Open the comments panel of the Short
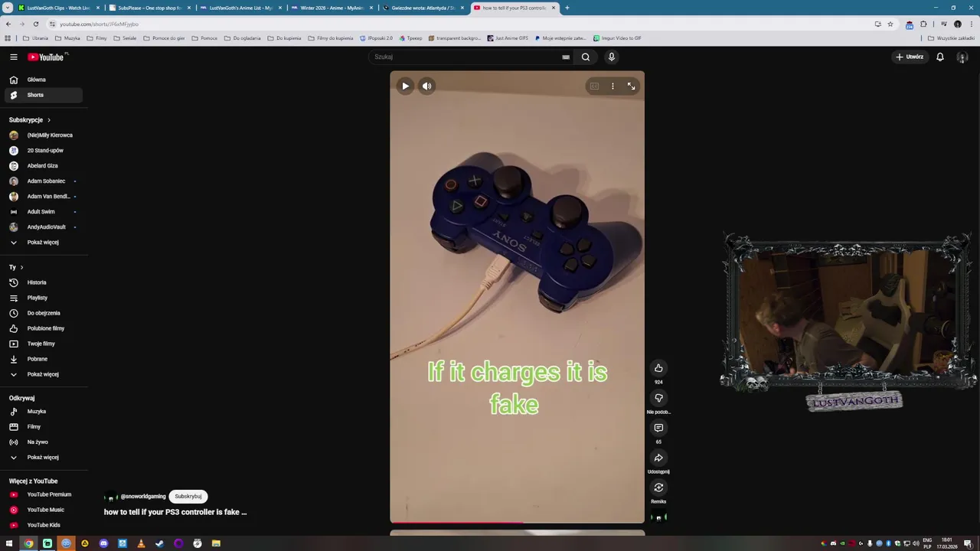This screenshot has width=980, height=551. point(658,428)
